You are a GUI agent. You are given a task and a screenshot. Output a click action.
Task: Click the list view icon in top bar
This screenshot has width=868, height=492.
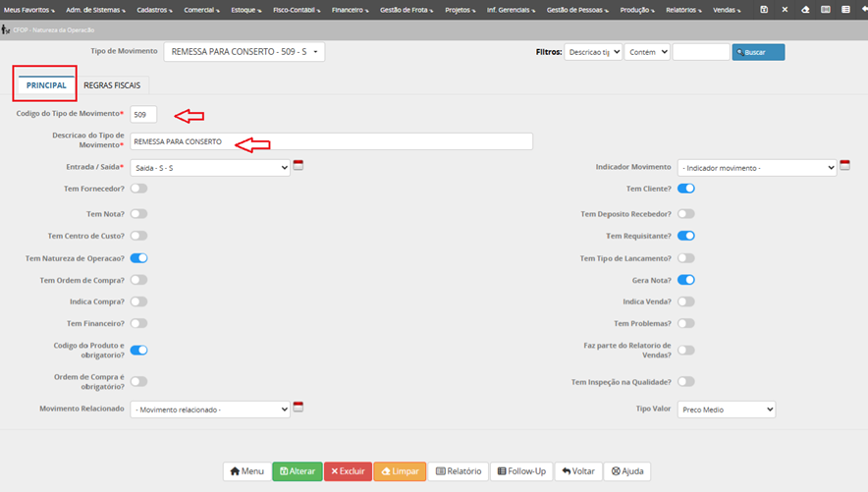click(x=846, y=9)
